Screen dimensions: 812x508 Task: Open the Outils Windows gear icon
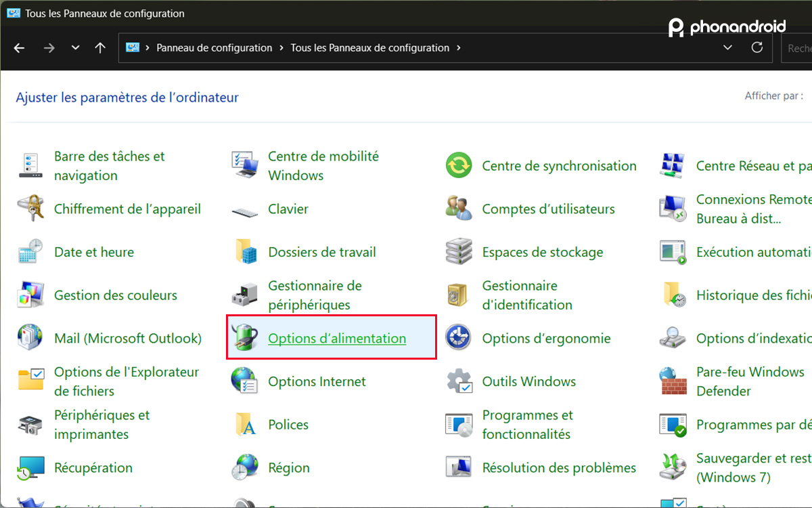pos(459,381)
